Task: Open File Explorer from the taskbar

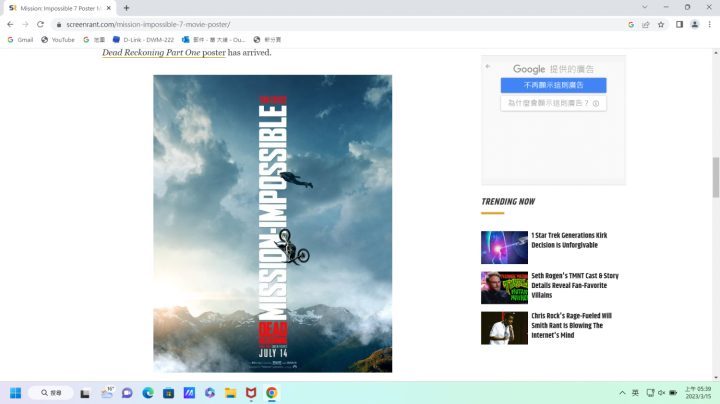Action: click(x=231, y=393)
